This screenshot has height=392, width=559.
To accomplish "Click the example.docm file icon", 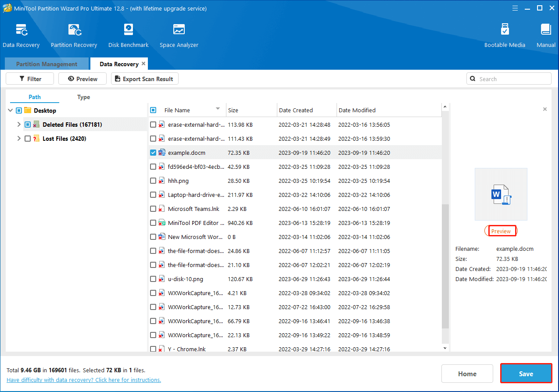I will point(162,153).
